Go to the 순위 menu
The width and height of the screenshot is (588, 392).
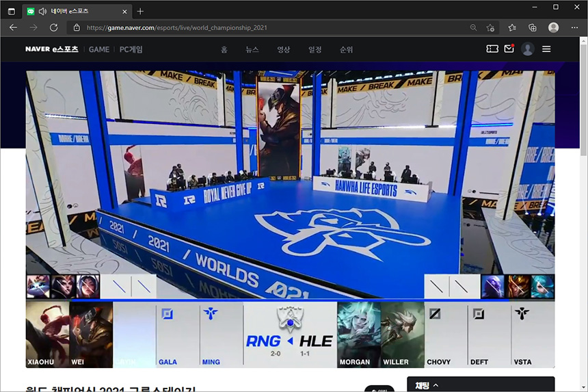346,49
